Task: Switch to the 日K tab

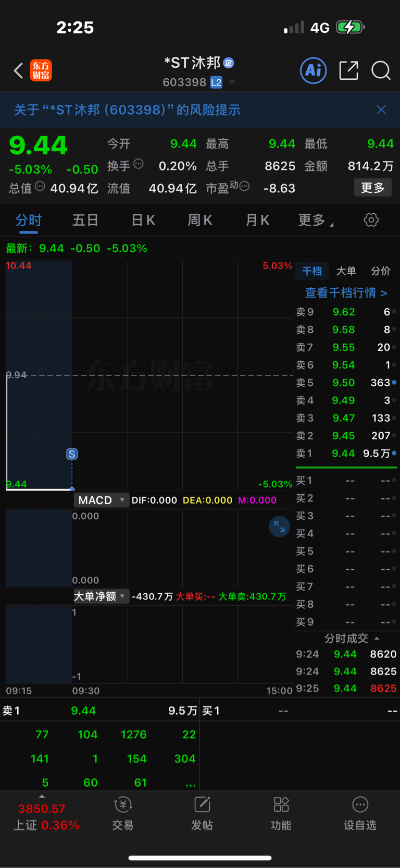Action: point(143,221)
